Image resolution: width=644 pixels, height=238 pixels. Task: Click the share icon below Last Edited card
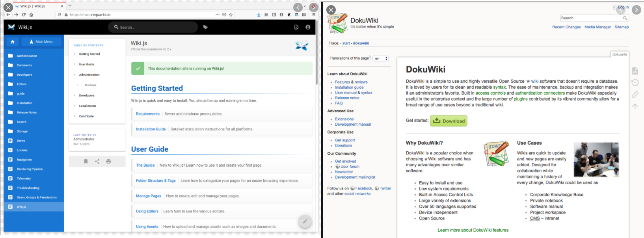coord(97,162)
